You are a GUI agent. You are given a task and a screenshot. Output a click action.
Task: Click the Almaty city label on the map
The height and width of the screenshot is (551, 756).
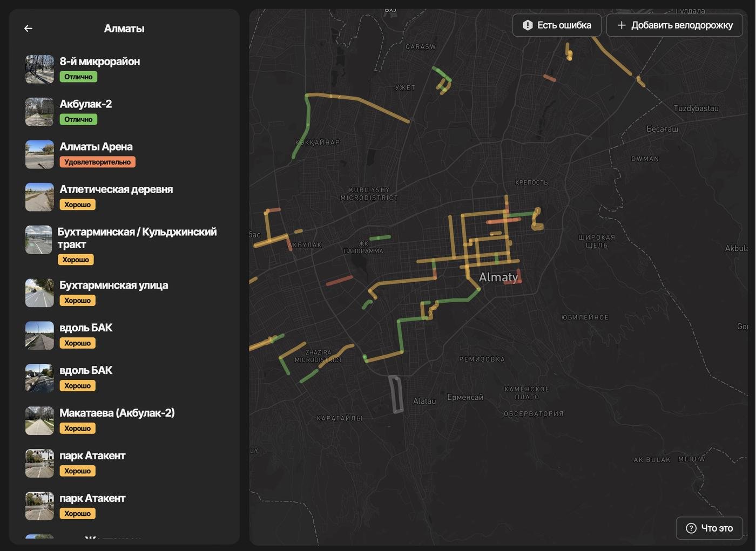pos(498,277)
